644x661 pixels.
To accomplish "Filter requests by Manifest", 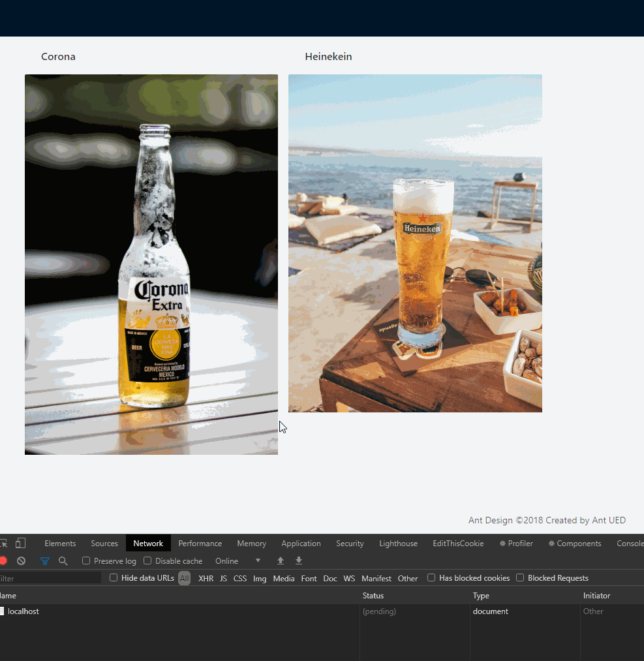I will (x=376, y=578).
